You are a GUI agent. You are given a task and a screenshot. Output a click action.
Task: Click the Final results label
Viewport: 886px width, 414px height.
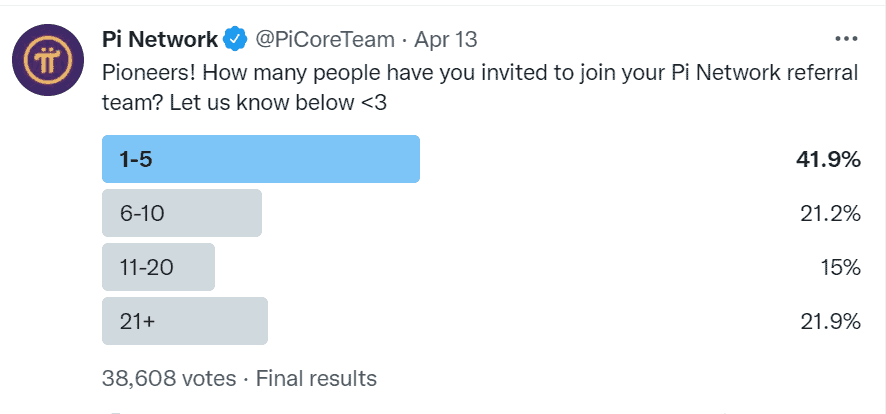pyautogui.click(x=316, y=378)
